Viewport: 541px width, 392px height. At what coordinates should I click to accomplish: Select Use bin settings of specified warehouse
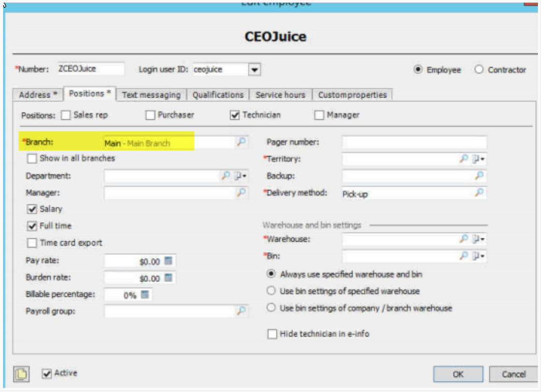tap(271, 291)
